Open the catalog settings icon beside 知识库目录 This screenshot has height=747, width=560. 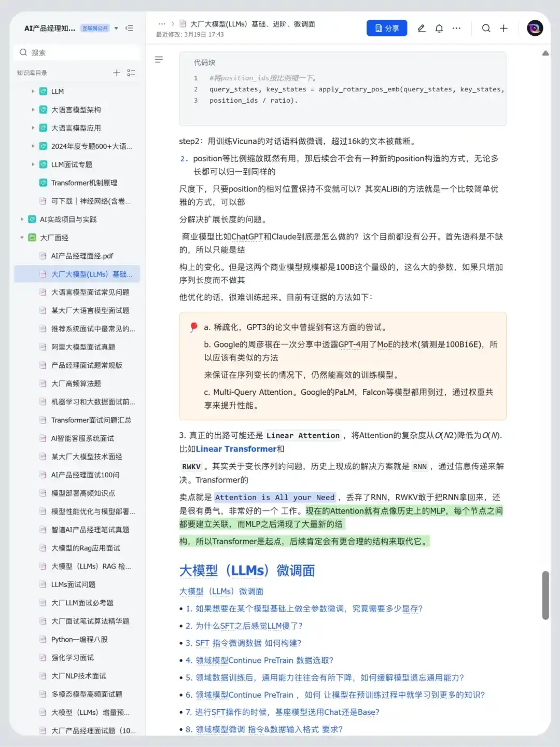coord(131,73)
